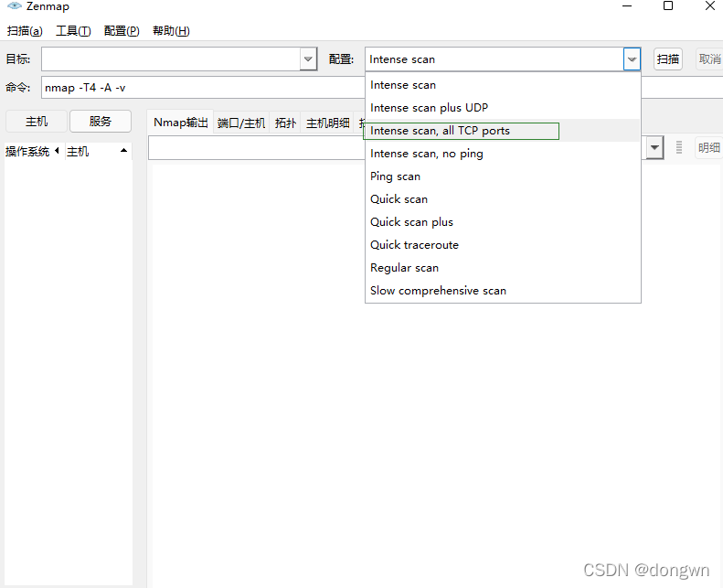Open the 扫描 menu
Image resolution: width=723 pixels, height=588 pixels.
(25, 31)
